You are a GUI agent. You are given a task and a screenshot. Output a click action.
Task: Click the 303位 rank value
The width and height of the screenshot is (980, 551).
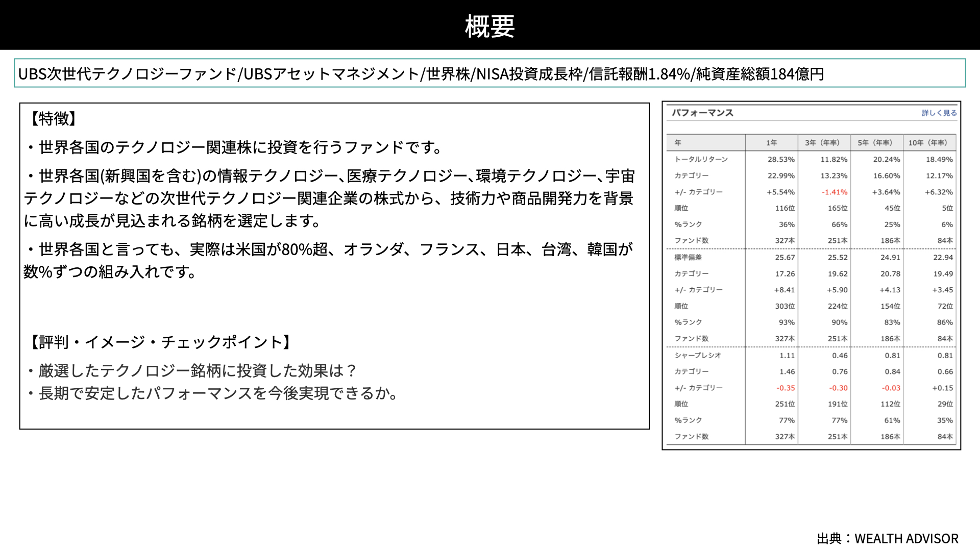click(x=785, y=306)
